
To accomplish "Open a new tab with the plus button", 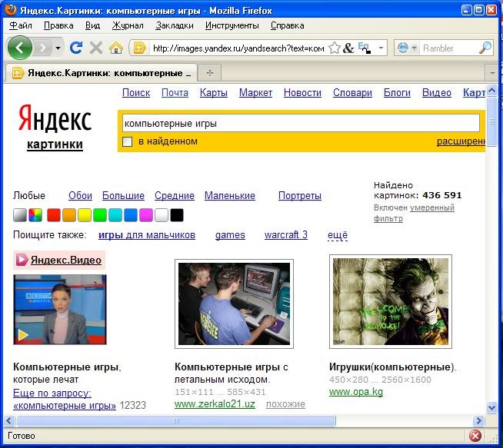I will tap(210, 73).
